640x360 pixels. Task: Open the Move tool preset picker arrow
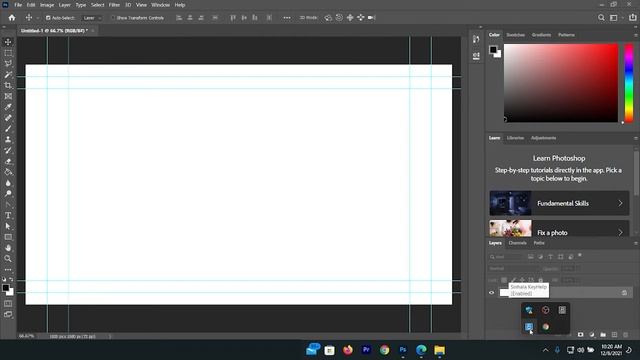click(38, 18)
